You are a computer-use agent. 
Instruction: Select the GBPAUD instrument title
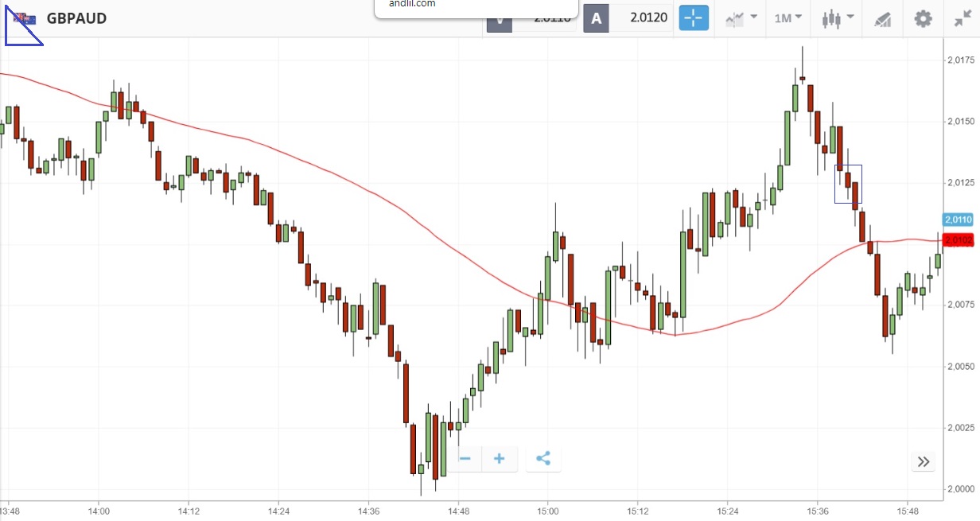coord(76,18)
